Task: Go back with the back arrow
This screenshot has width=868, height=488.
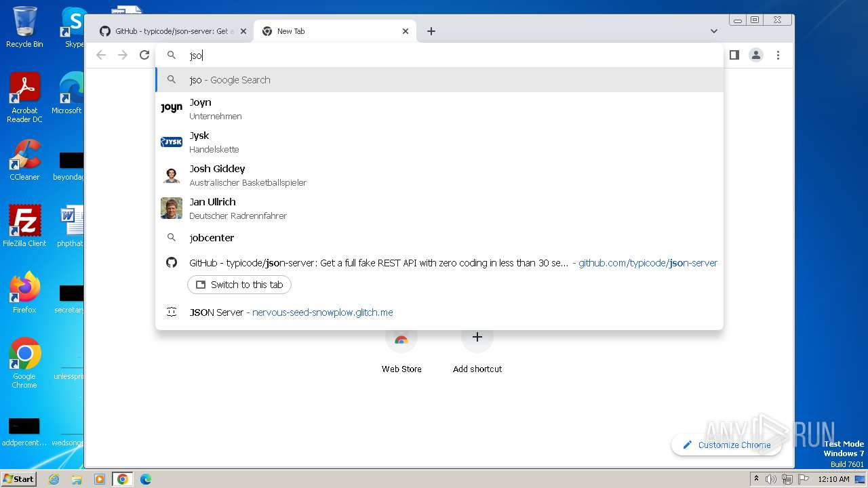Action: pos(101,55)
